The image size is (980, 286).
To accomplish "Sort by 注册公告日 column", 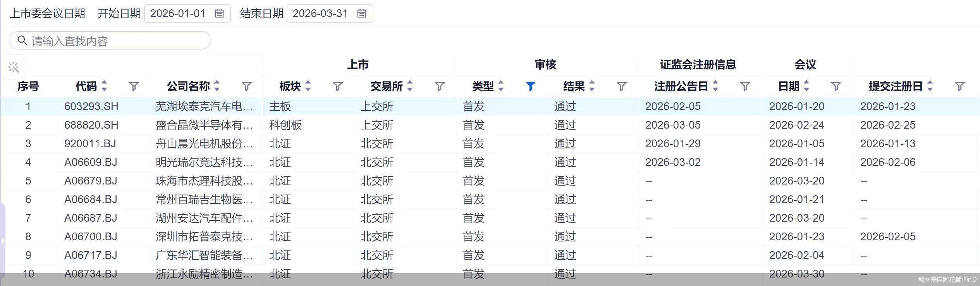I will (x=715, y=86).
